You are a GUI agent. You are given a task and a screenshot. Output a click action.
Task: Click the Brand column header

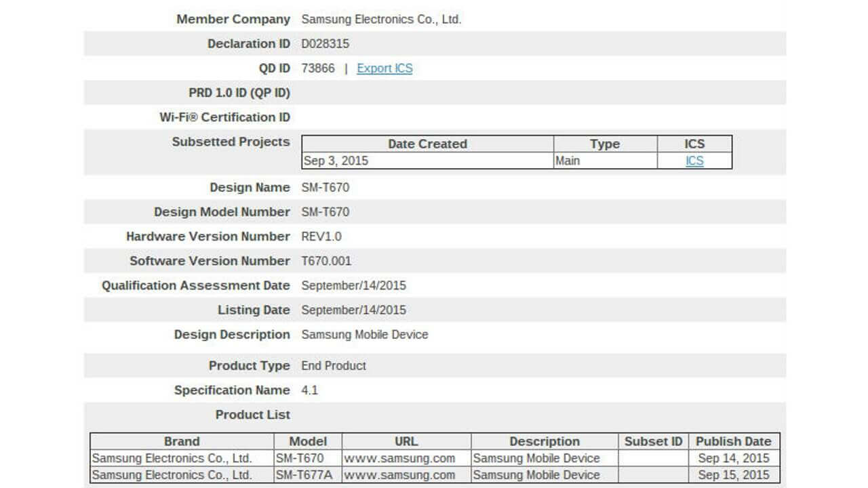pos(182,441)
